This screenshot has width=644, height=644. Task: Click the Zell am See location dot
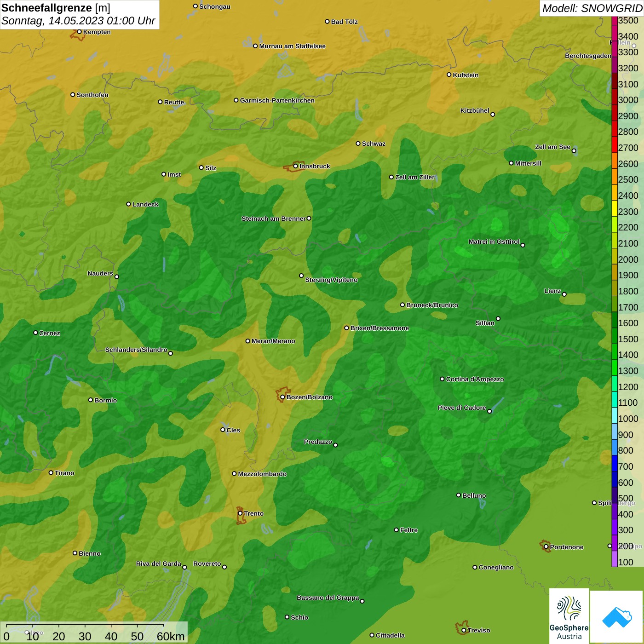[574, 151]
